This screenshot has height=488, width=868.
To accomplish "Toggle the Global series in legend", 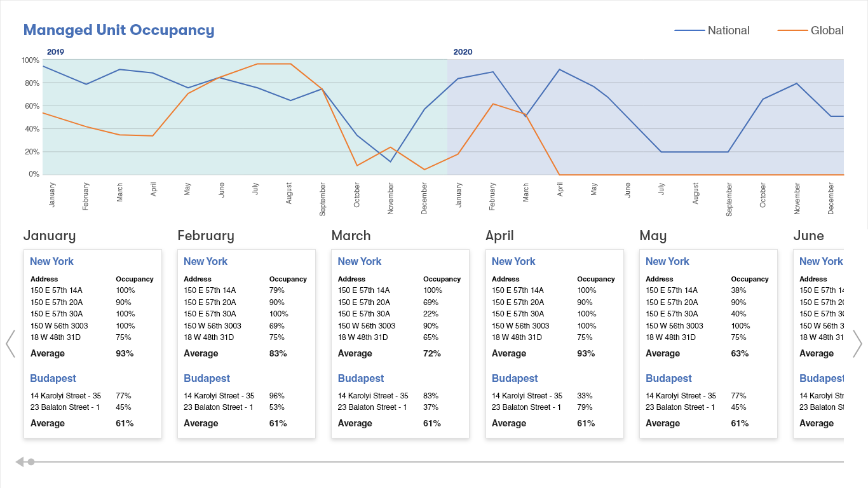I will click(x=811, y=30).
